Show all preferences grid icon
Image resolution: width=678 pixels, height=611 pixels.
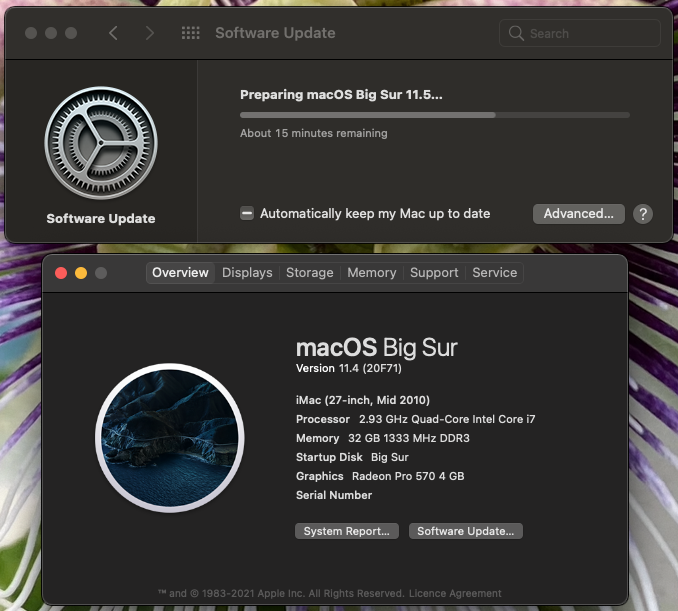pos(190,33)
